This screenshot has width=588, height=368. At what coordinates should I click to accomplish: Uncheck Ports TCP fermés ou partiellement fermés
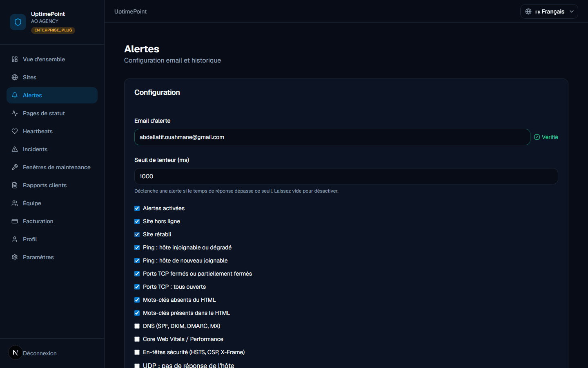137,274
